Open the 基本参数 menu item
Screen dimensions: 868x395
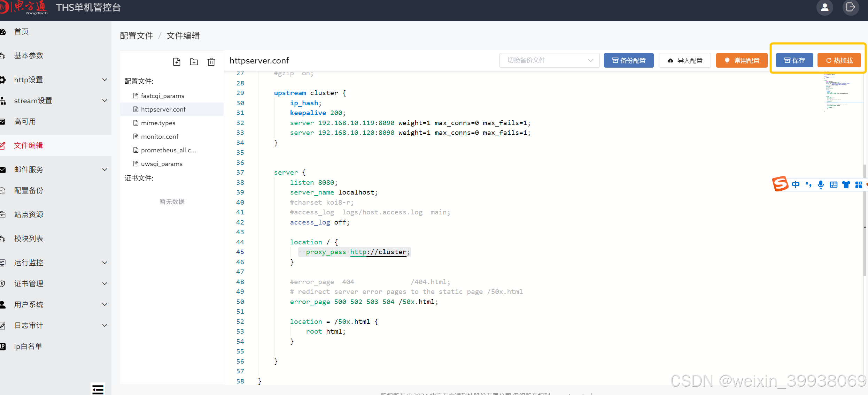[56, 56]
